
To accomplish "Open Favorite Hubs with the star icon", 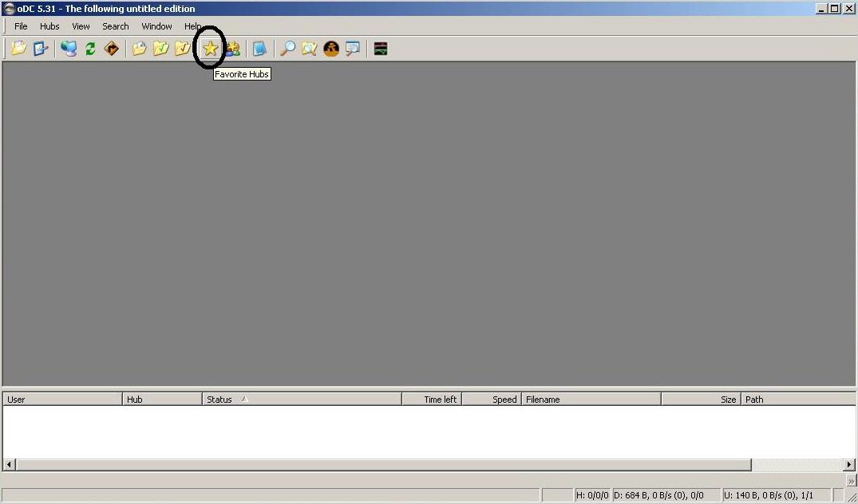I will 210,49.
